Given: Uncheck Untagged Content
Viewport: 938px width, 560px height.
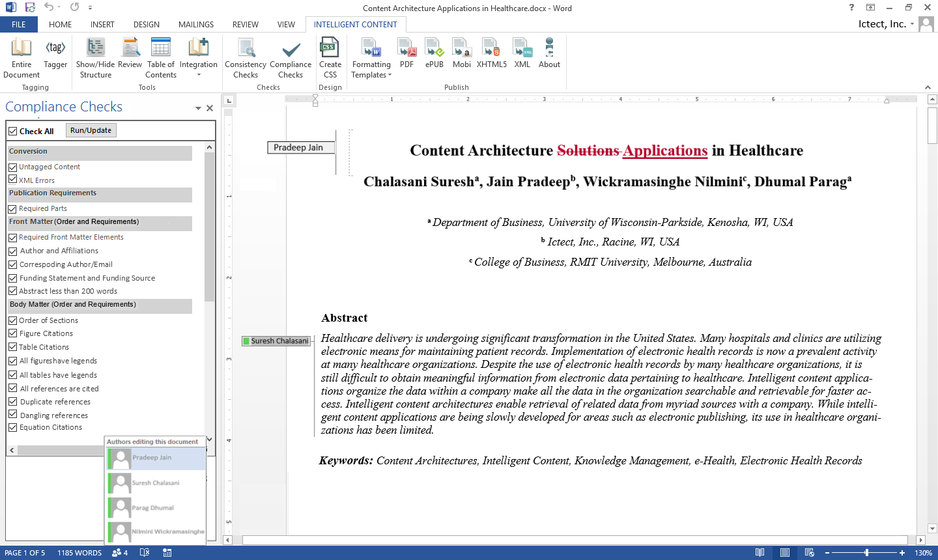Looking at the screenshot, I should click(x=12, y=167).
